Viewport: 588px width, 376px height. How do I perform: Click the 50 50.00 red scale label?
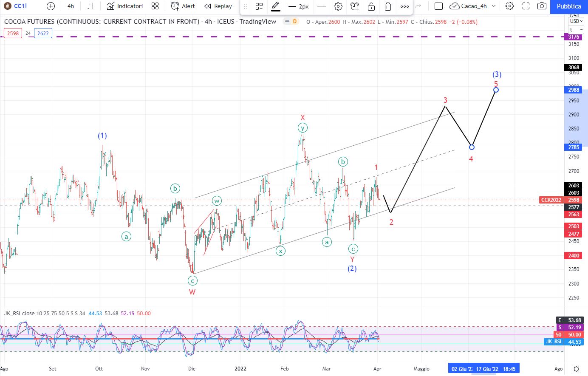coord(569,335)
